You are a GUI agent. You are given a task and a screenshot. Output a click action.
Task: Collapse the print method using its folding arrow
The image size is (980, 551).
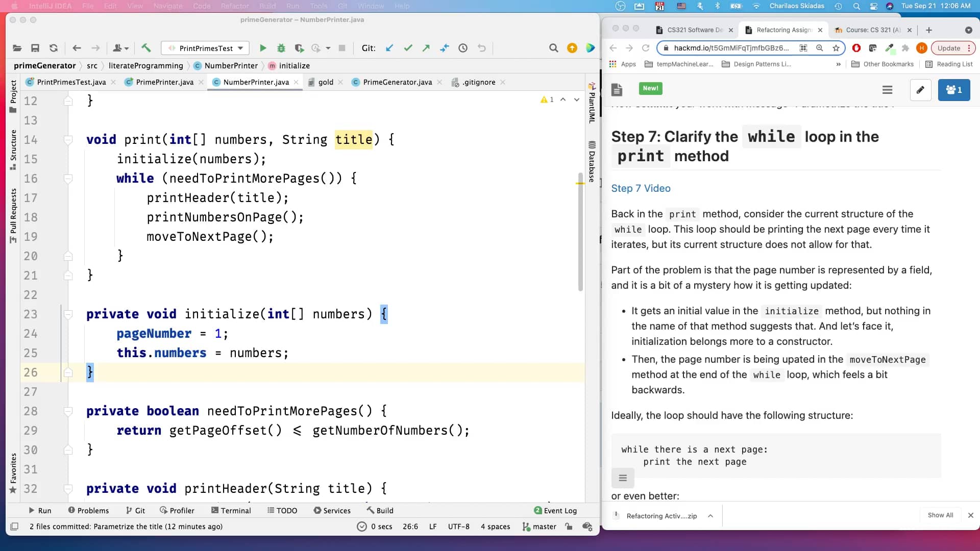[68, 139]
